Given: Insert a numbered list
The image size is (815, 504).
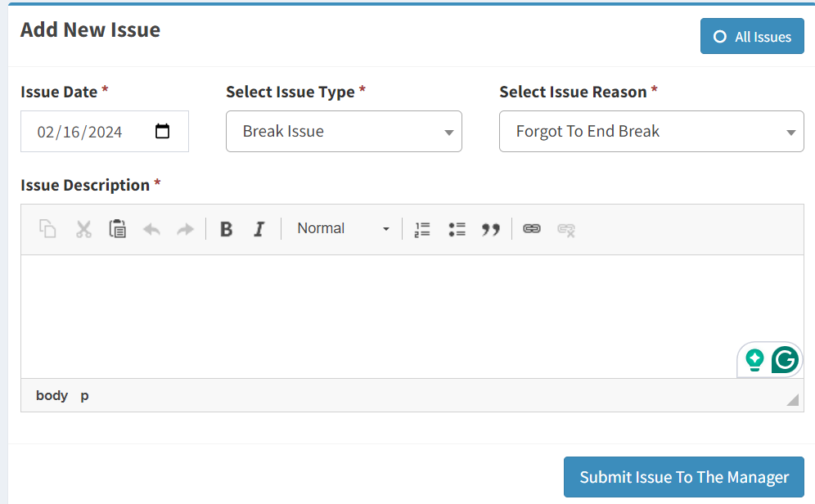Looking at the screenshot, I should click(422, 229).
